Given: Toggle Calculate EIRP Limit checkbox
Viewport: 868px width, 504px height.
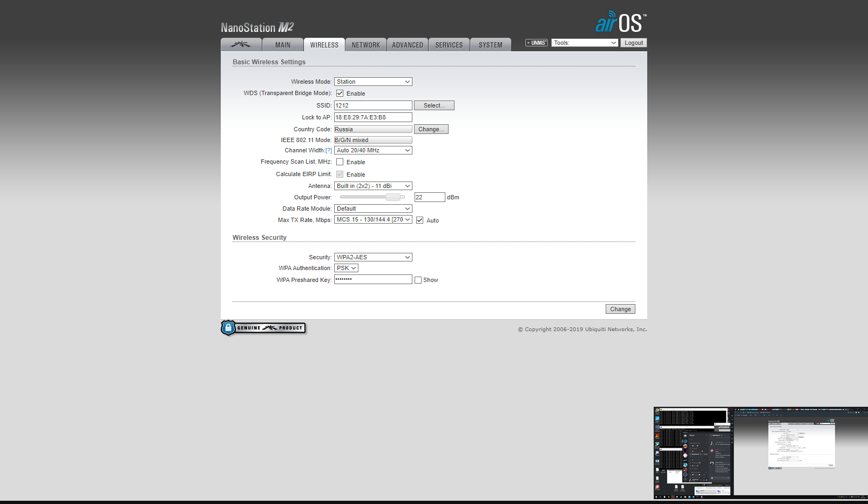Looking at the screenshot, I should click(340, 174).
